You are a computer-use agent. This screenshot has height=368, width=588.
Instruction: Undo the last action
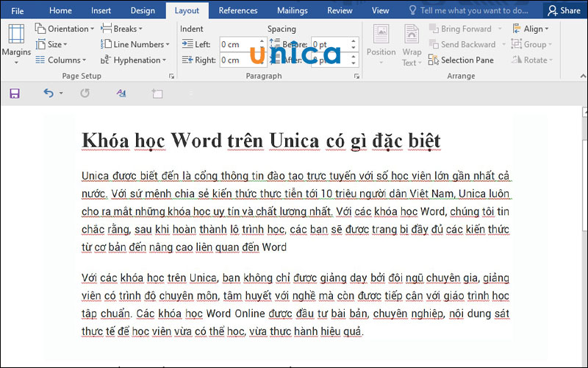[49, 93]
